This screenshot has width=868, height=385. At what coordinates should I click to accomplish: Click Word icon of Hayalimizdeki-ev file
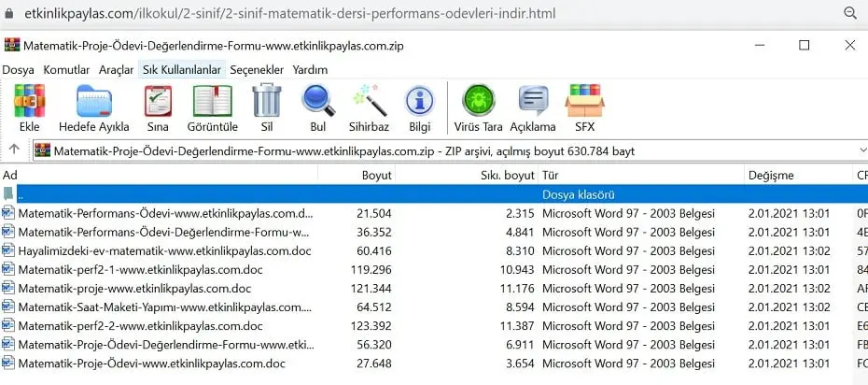[x=8, y=251]
